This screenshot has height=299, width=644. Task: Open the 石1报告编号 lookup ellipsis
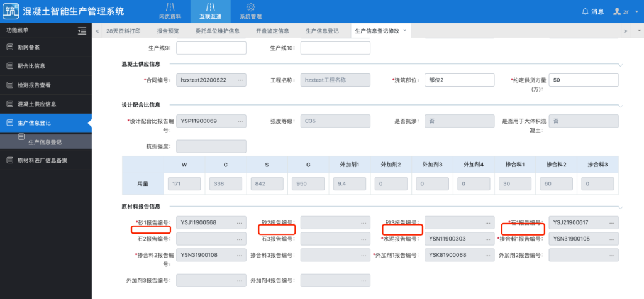pos(612,223)
